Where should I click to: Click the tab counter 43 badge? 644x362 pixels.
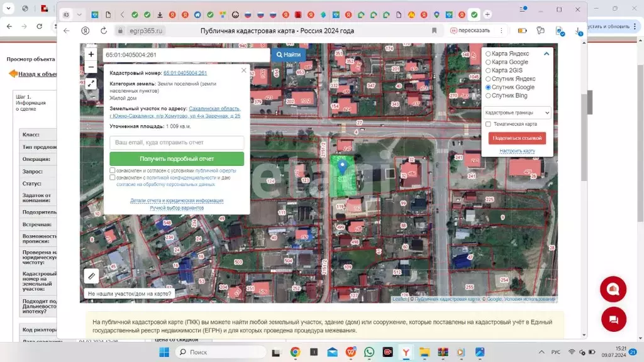click(x=66, y=15)
